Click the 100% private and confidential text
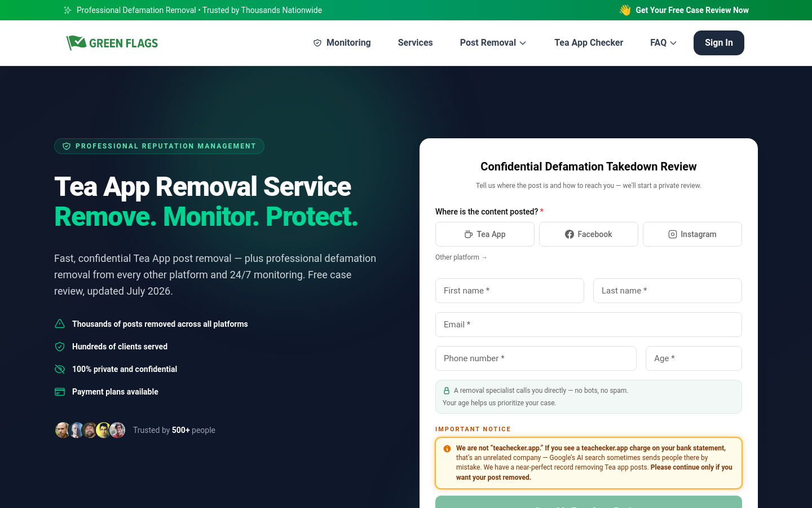The image size is (812, 508). coord(125,369)
